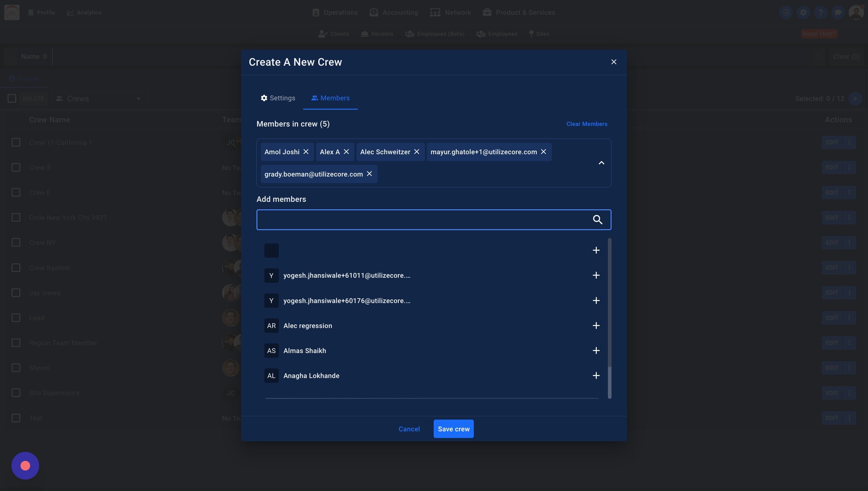Click the Save crew button

pyautogui.click(x=453, y=429)
